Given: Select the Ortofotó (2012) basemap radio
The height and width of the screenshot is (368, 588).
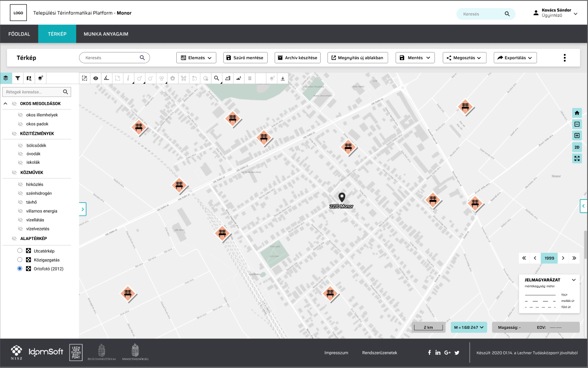Looking at the screenshot, I should (20, 269).
